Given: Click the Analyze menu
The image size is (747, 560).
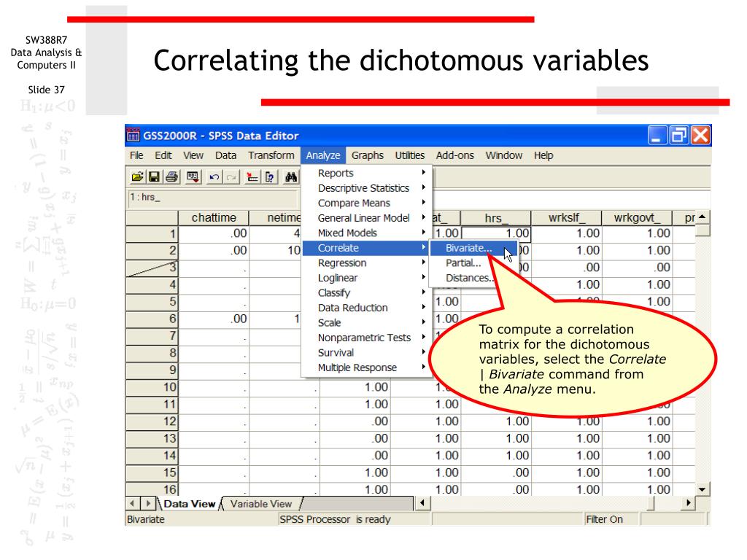Looking at the screenshot, I should click(x=323, y=155).
